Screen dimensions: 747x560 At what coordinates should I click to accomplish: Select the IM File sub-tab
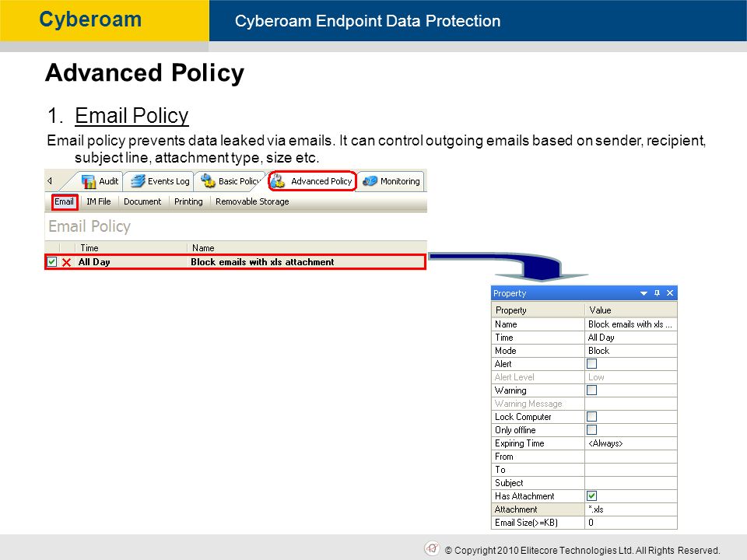coord(99,201)
